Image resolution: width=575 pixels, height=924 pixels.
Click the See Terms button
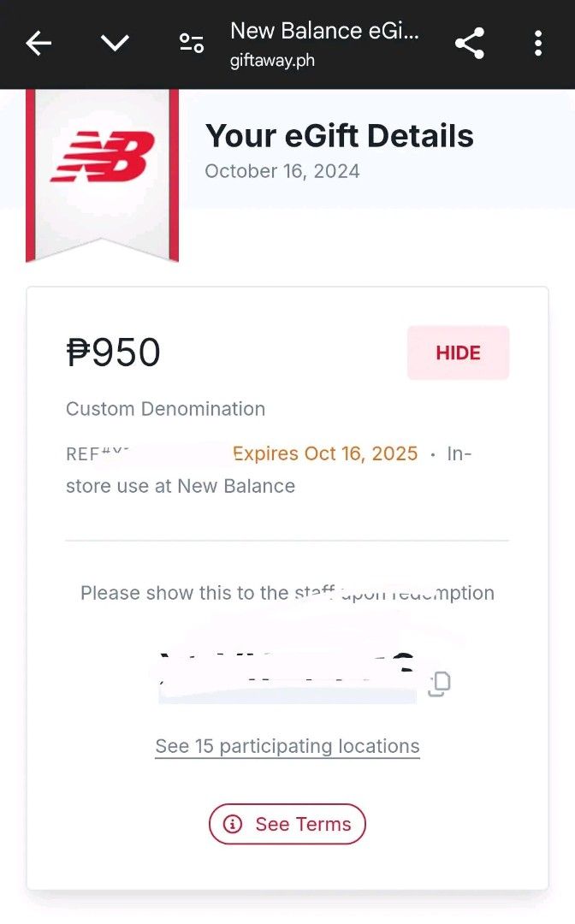(287, 824)
